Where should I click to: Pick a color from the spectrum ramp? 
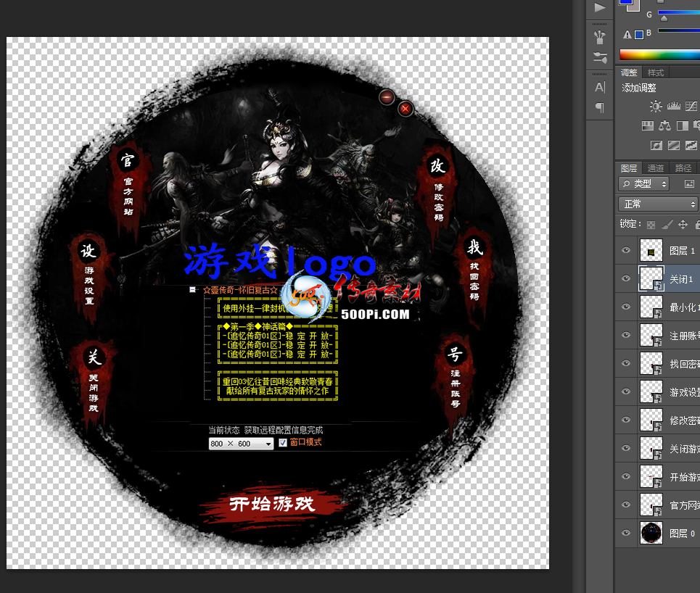coord(660,55)
